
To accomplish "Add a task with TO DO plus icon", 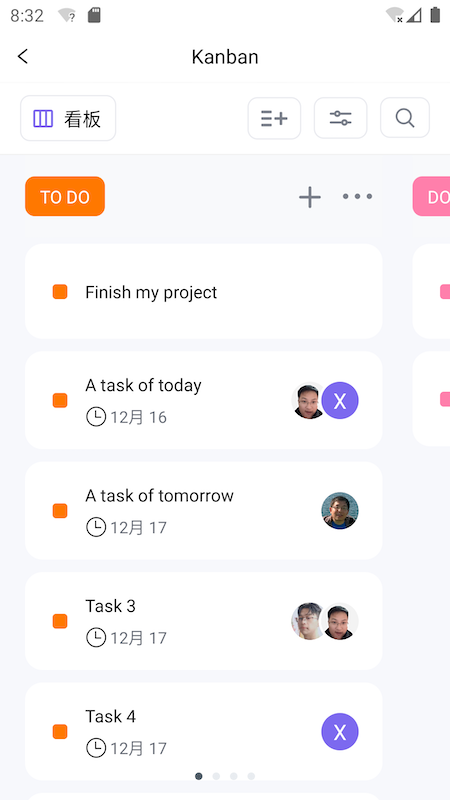I will click(310, 197).
